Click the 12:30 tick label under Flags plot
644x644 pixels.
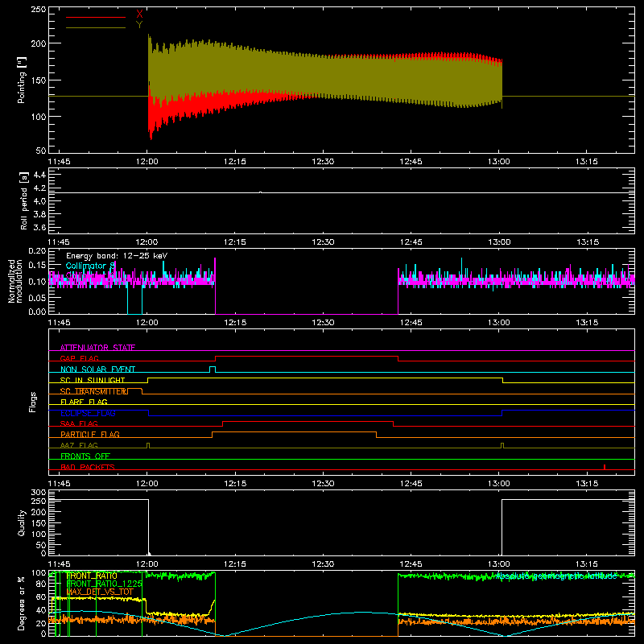(323, 484)
